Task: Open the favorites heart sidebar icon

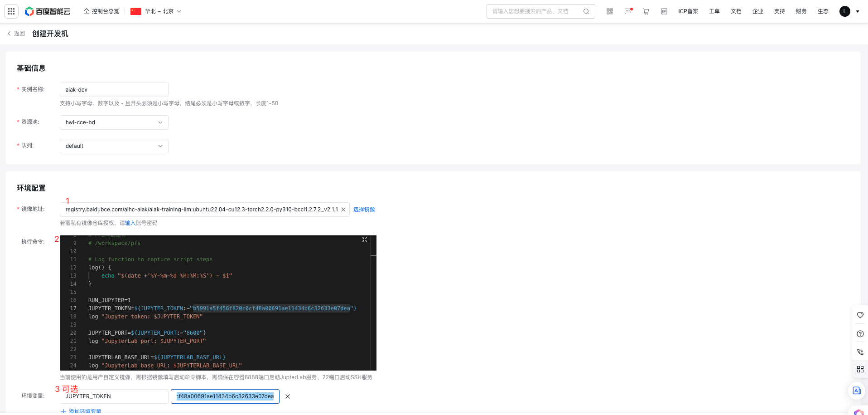Action: (x=860, y=315)
